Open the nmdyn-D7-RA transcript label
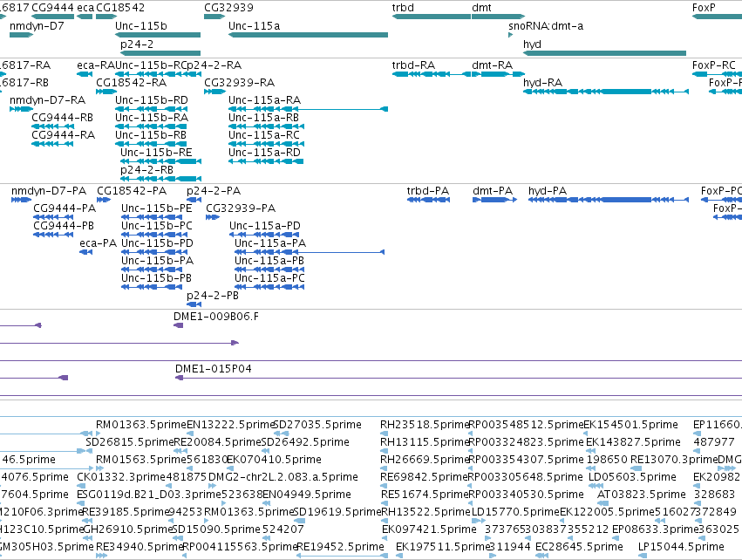 tap(47, 100)
